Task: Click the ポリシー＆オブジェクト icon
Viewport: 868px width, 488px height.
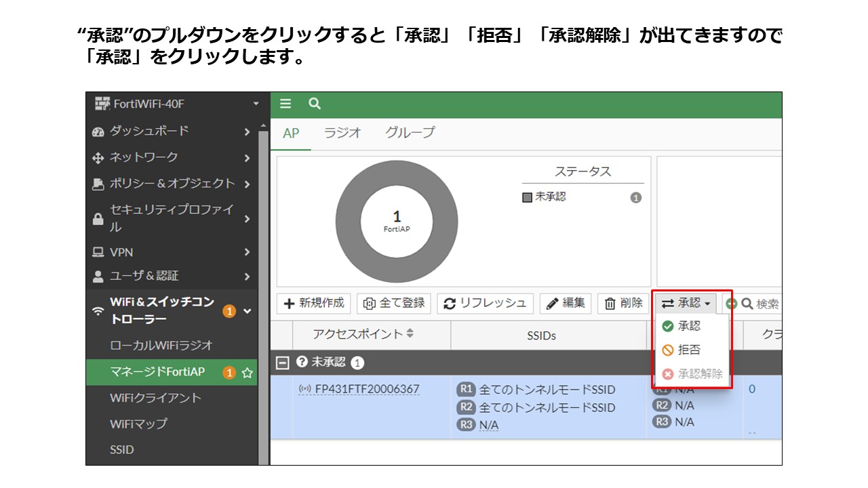Action: click(x=98, y=184)
